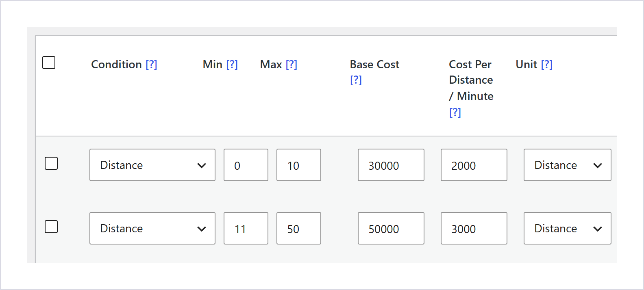Click the cost per distance field 2000
Image resolution: width=644 pixels, height=290 pixels.
coord(474,165)
